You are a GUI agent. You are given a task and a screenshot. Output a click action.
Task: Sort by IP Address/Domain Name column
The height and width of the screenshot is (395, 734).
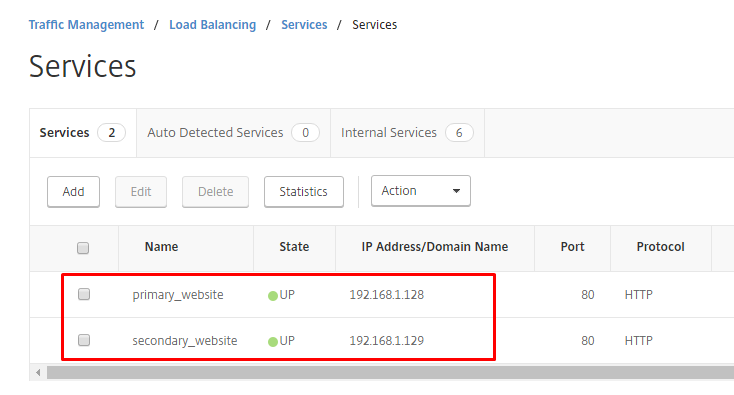tap(434, 247)
